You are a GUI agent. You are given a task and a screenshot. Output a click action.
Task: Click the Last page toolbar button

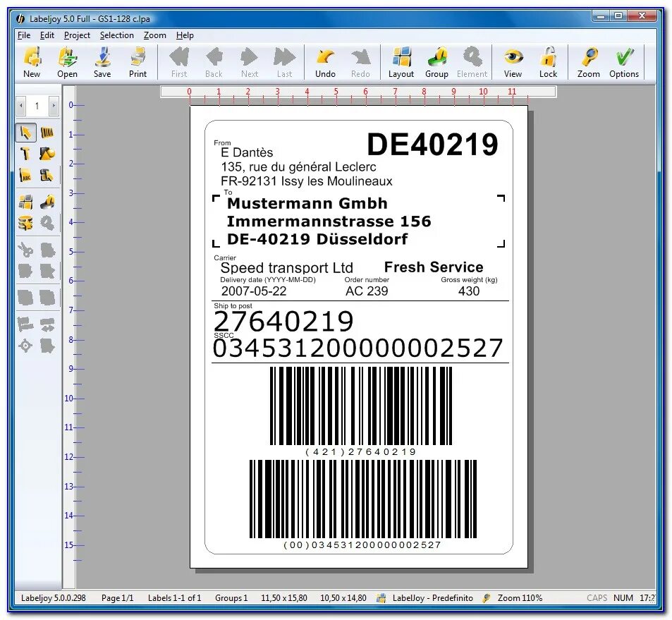284,63
